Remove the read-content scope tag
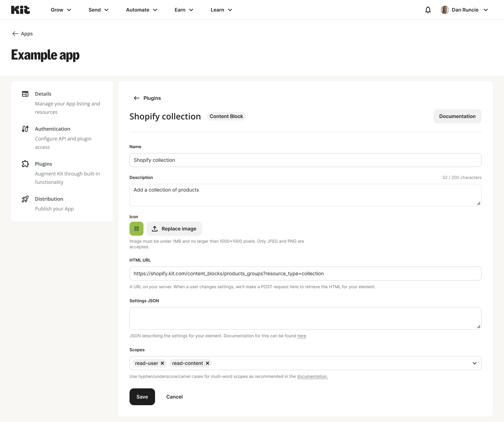The height and width of the screenshot is (422, 504). click(x=208, y=363)
